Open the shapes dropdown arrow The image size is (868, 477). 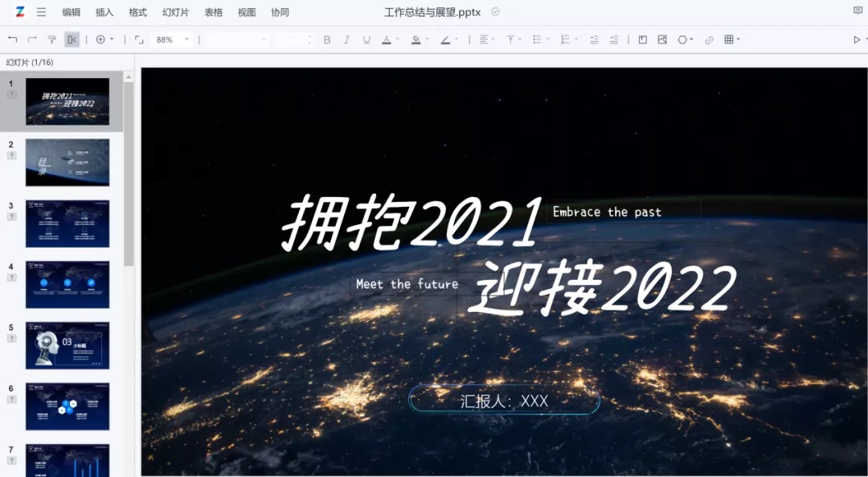coord(691,39)
